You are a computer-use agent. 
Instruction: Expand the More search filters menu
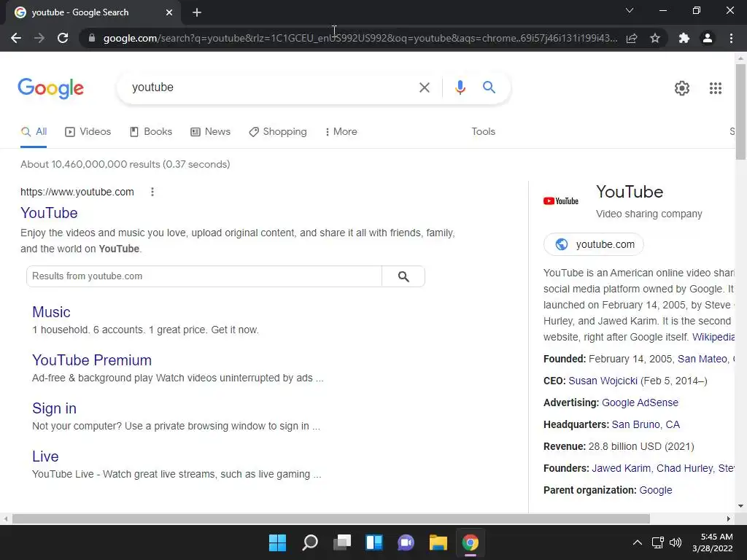pyautogui.click(x=341, y=131)
